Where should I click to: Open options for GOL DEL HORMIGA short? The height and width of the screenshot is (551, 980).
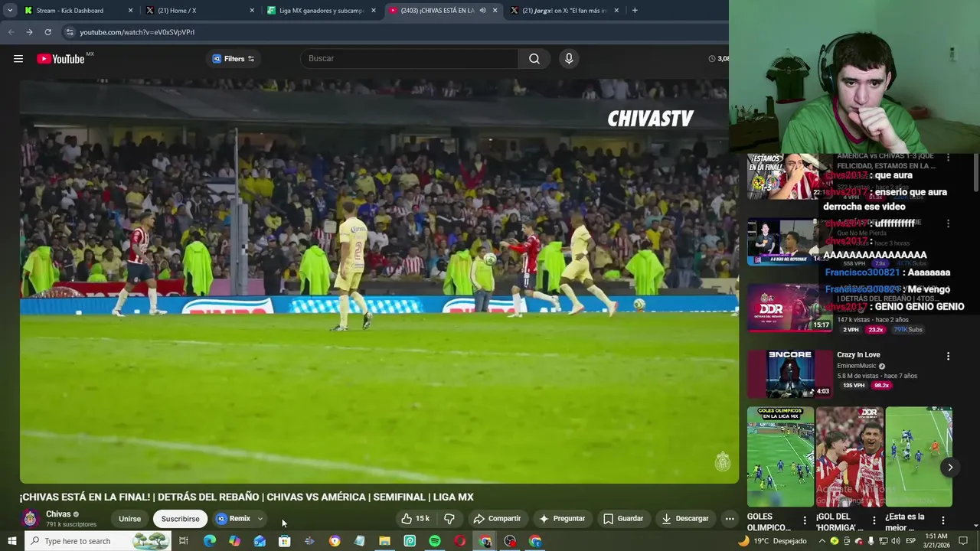pos(874,520)
